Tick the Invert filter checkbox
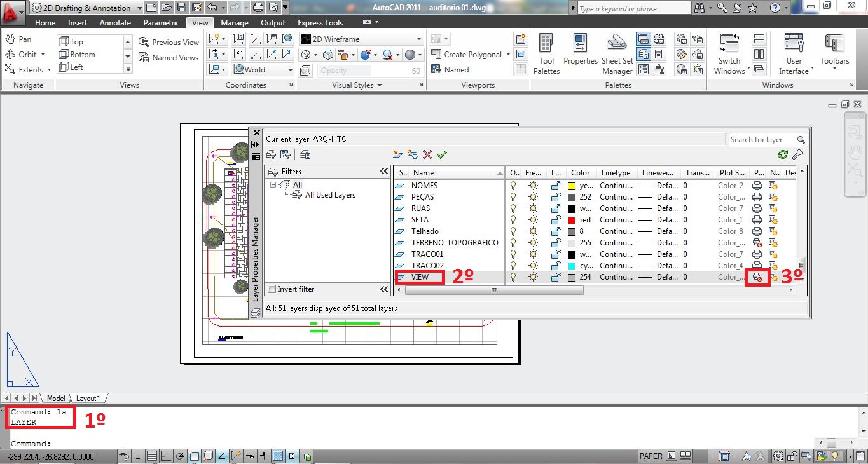868x464 pixels. tap(272, 289)
